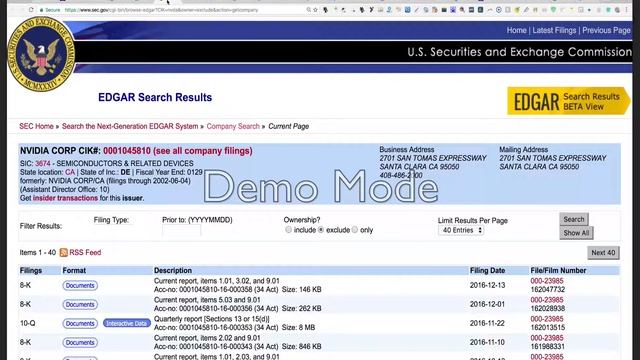Open Interactive Data for the 10-Q filing
Image resolution: width=640 pixels, height=360 pixels.
click(127, 323)
